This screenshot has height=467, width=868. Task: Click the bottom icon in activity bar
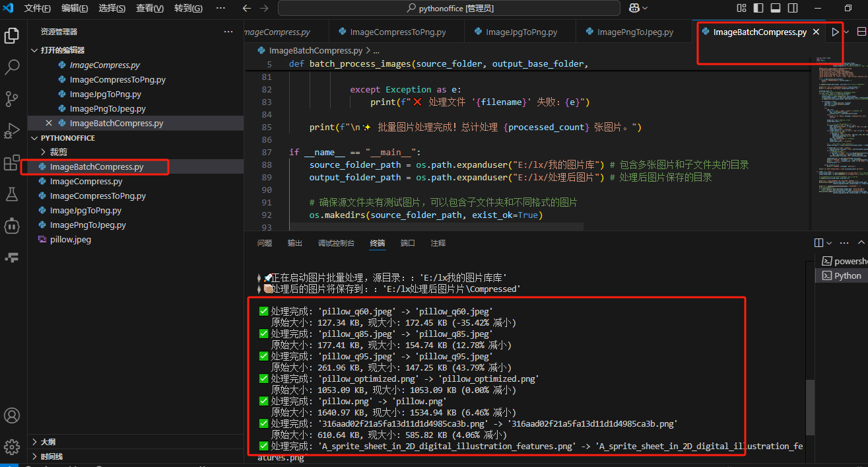[x=12, y=257]
